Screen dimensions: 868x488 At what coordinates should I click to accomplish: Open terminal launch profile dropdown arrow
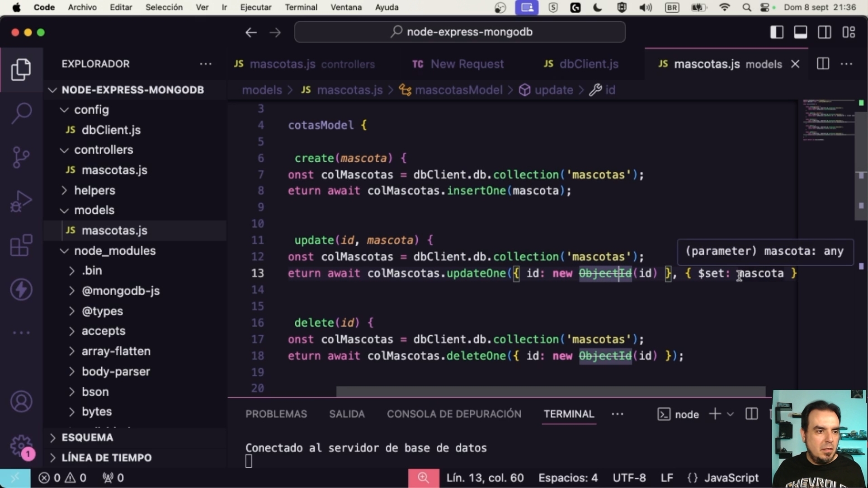pos(730,414)
